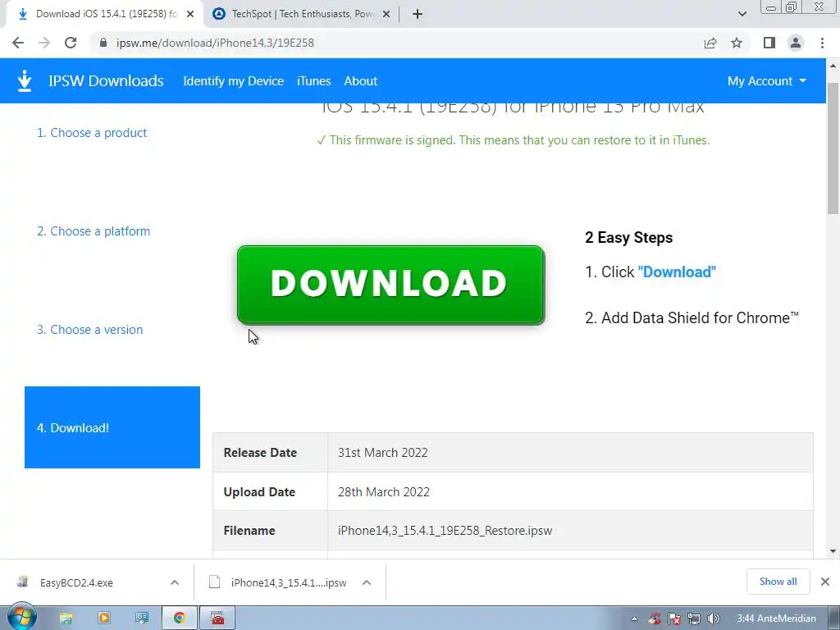Screen dimensions: 840x630
Task: Click the Release Date value 31st March 2022
Action: 382,453
